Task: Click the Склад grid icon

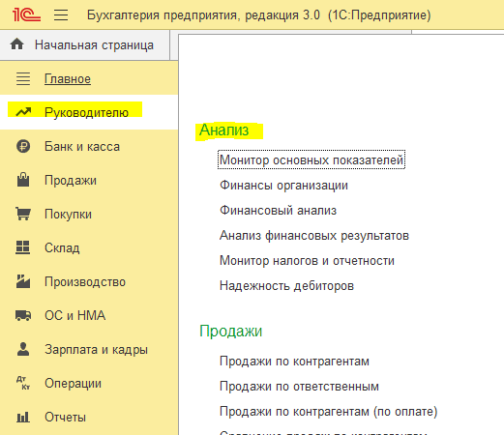Action: click(23, 247)
